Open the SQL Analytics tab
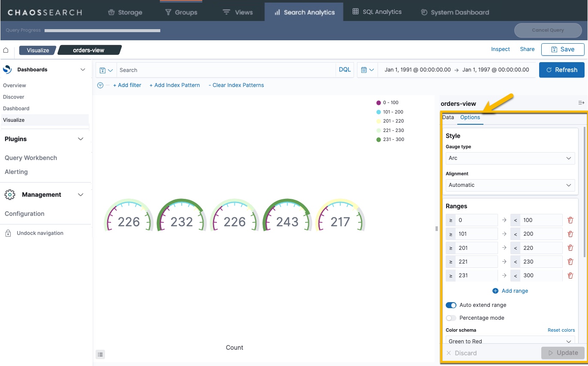The image size is (588, 366). [x=377, y=12]
